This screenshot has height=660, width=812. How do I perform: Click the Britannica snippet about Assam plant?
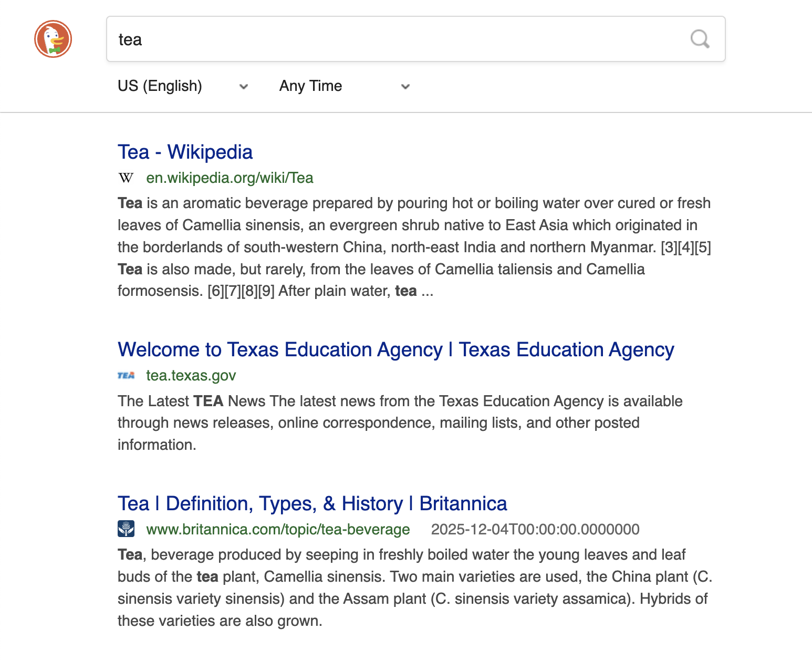point(414,588)
